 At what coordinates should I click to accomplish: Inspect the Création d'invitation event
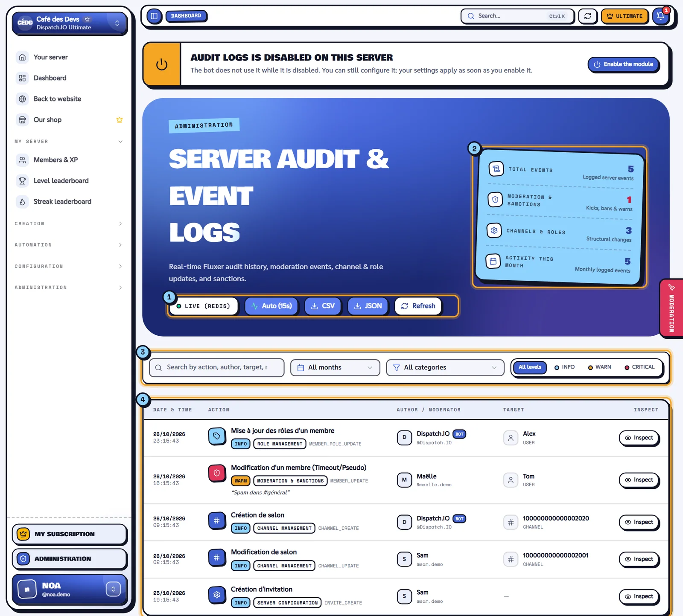click(639, 596)
